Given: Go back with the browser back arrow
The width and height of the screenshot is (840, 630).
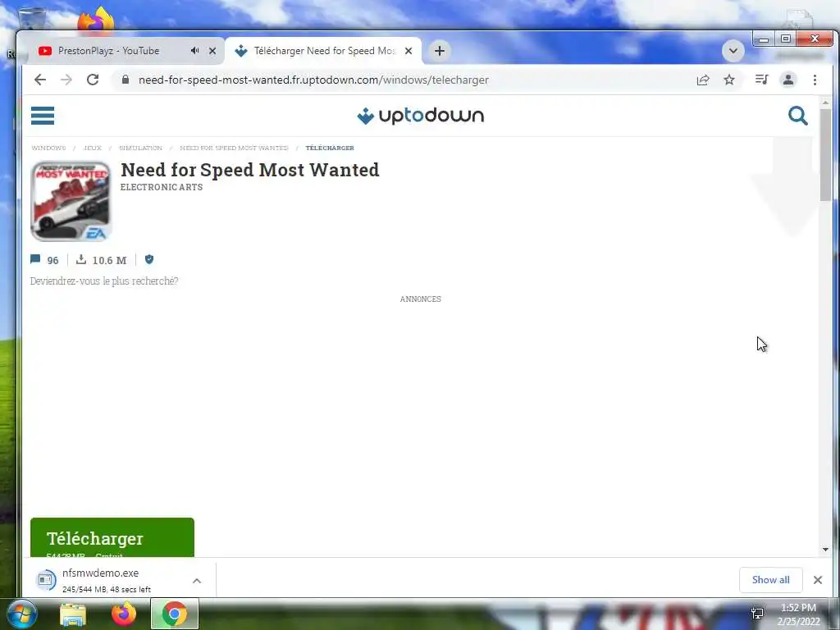Looking at the screenshot, I should 40,80.
